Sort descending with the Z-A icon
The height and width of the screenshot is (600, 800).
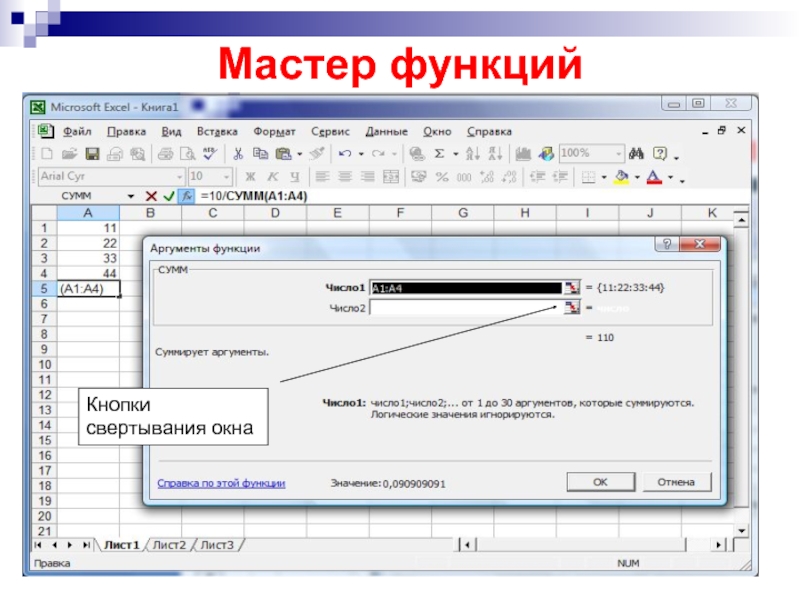495,153
